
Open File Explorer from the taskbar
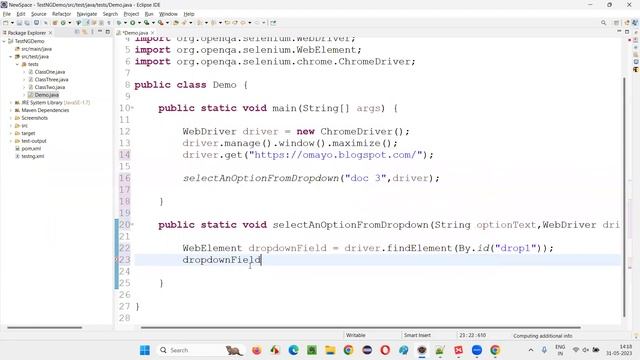pos(330,350)
